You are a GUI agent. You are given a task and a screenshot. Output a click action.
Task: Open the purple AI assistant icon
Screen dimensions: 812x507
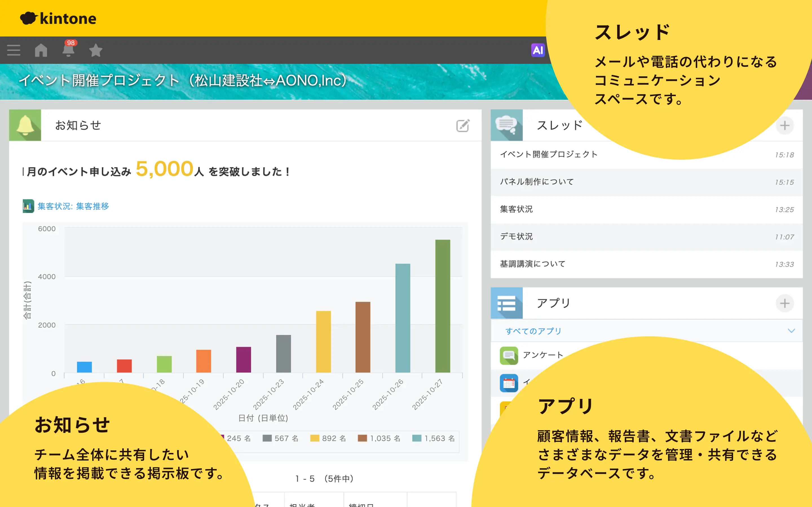[538, 50]
